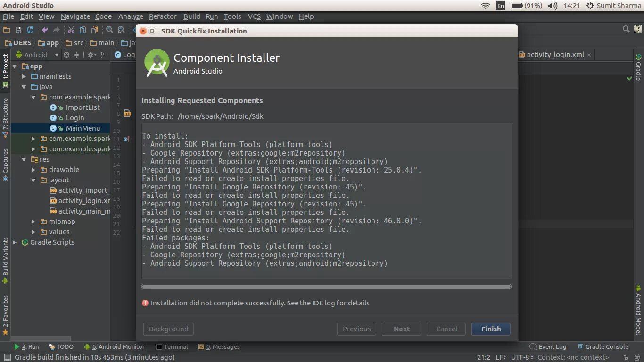Click the Undo arrow icon
Image resolution: width=644 pixels, height=362 pixels.
(45, 30)
